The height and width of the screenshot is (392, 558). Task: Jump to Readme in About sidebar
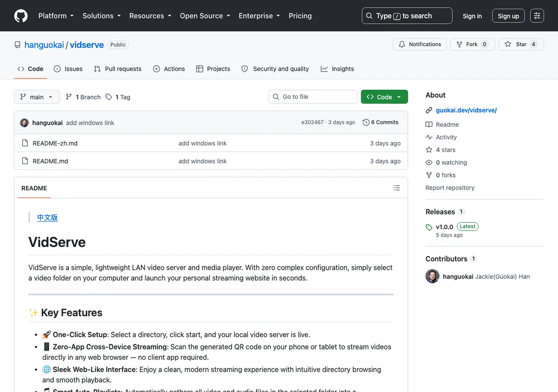coord(447,125)
